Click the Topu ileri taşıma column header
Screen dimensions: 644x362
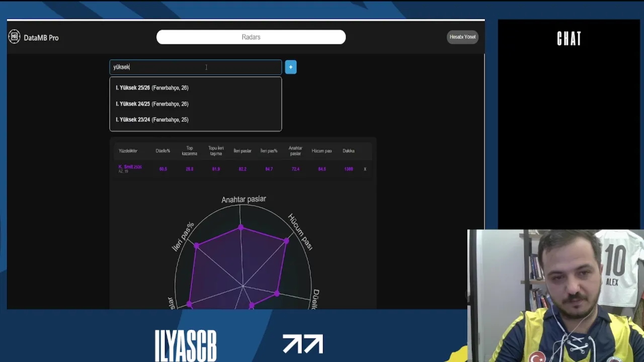(216, 151)
